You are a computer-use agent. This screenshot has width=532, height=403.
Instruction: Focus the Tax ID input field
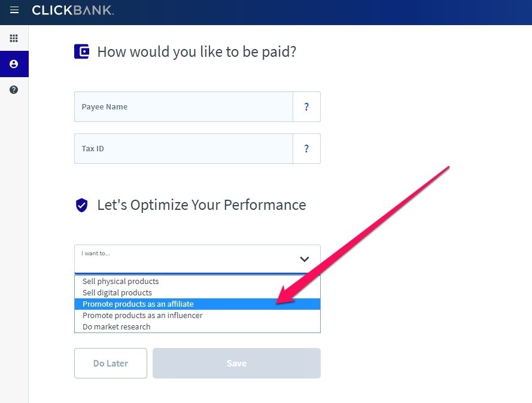coord(184,148)
